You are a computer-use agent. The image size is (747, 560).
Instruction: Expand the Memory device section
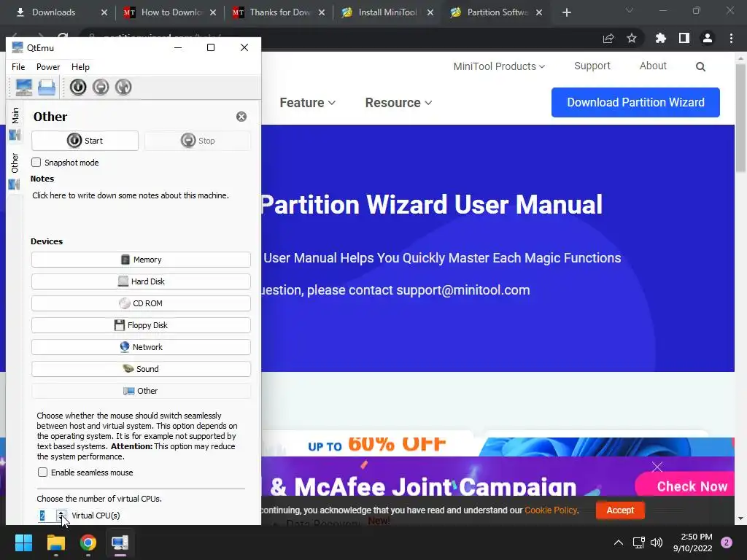(141, 260)
